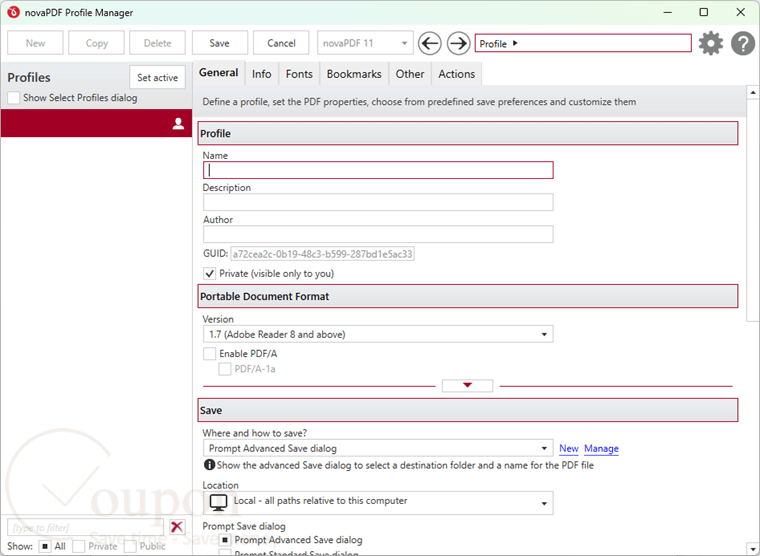This screenshot has height=556, width=760.
Task: Click the scrollbar down arrow
Action: tap(753, 550)
